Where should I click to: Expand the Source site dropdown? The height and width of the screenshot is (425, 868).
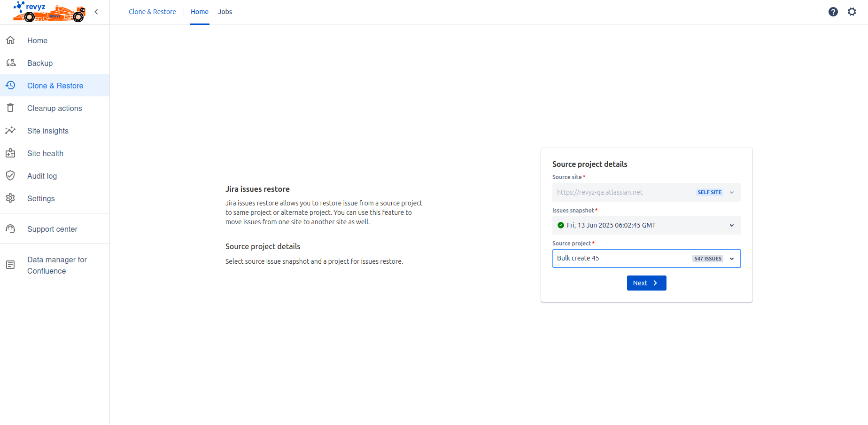[731, 192]
